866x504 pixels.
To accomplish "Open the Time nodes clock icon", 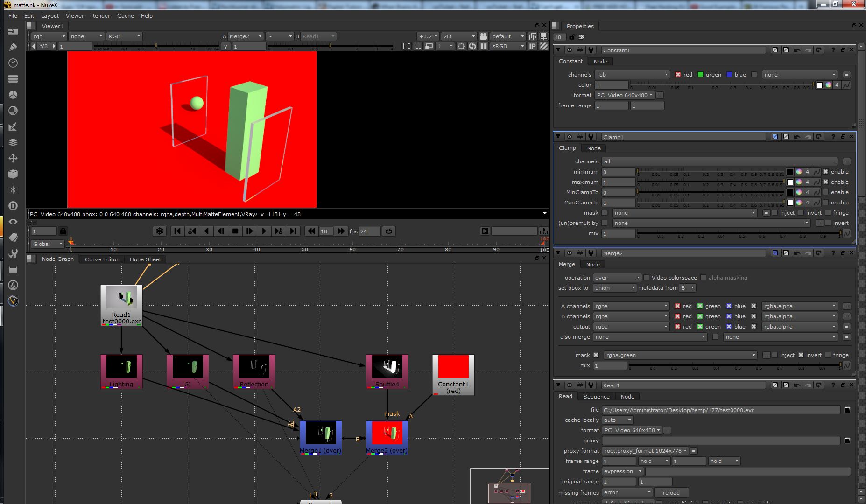I will (x=13, y=63).
